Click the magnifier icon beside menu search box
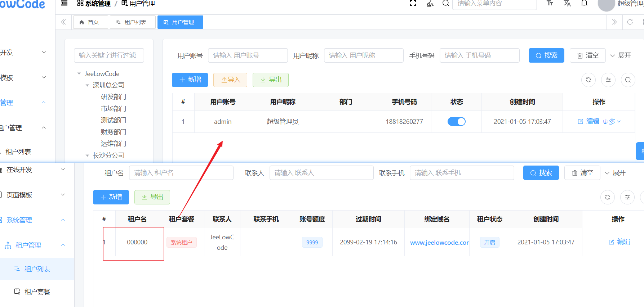The image size is (644, 307). tap(446, 3)
